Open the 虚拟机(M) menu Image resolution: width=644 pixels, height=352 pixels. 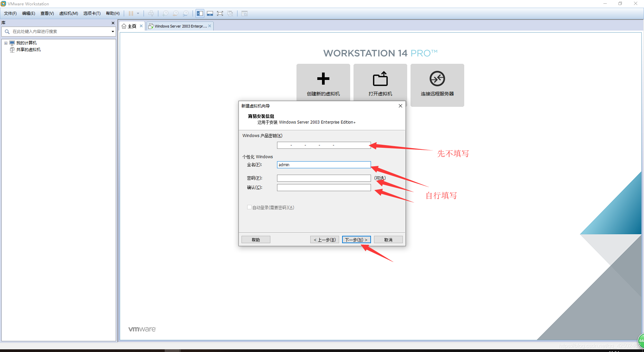tap(69, 13)
